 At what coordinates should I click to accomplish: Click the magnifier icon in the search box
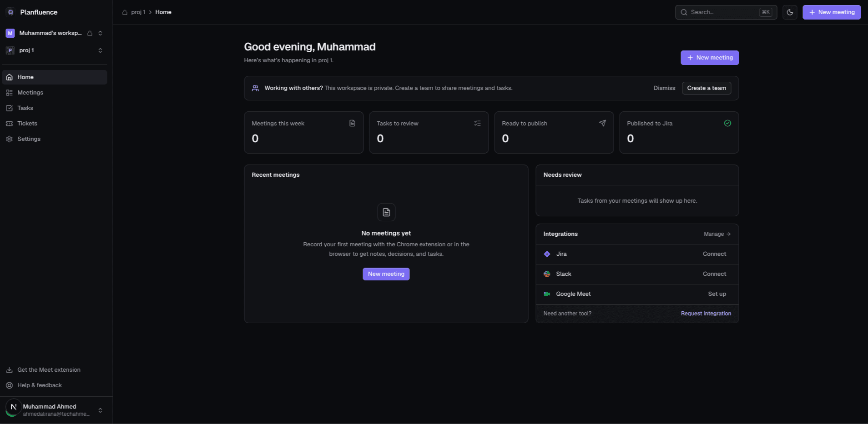[684, 12]
